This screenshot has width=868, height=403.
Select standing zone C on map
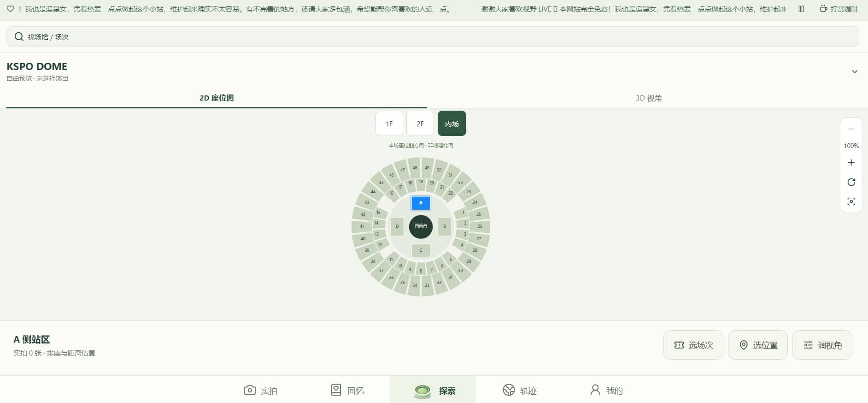click(421, 250)
